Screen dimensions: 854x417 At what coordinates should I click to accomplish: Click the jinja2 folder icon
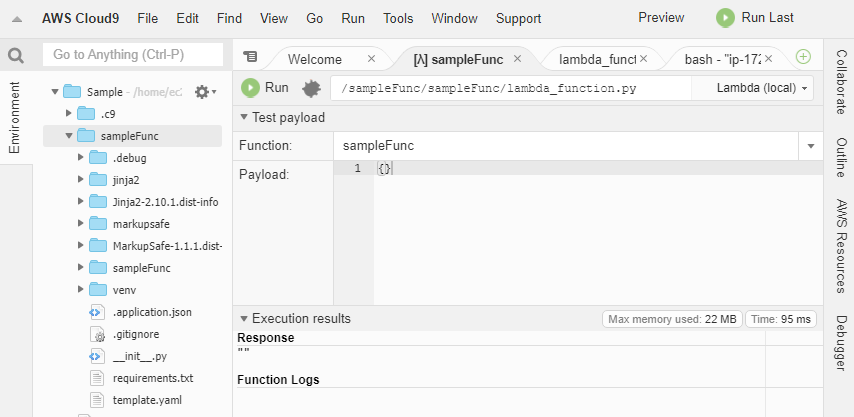coord(98,180)
